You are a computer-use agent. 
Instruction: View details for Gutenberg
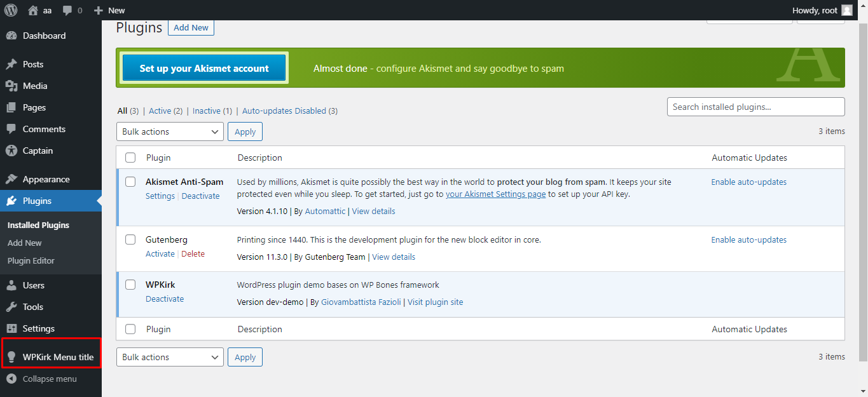[394, 257]
